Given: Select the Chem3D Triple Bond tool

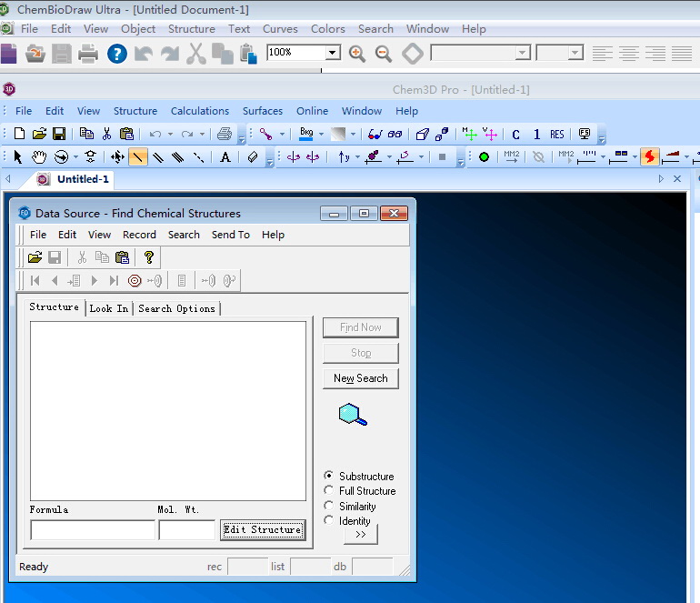Looking at the screenshot, I should [177, 156].
